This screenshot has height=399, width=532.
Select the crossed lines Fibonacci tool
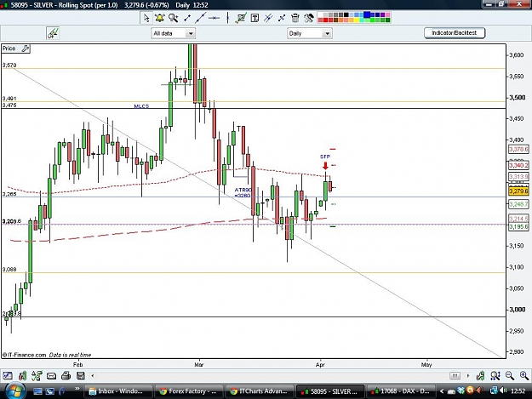pyautogui.click(x=281, y=18)
